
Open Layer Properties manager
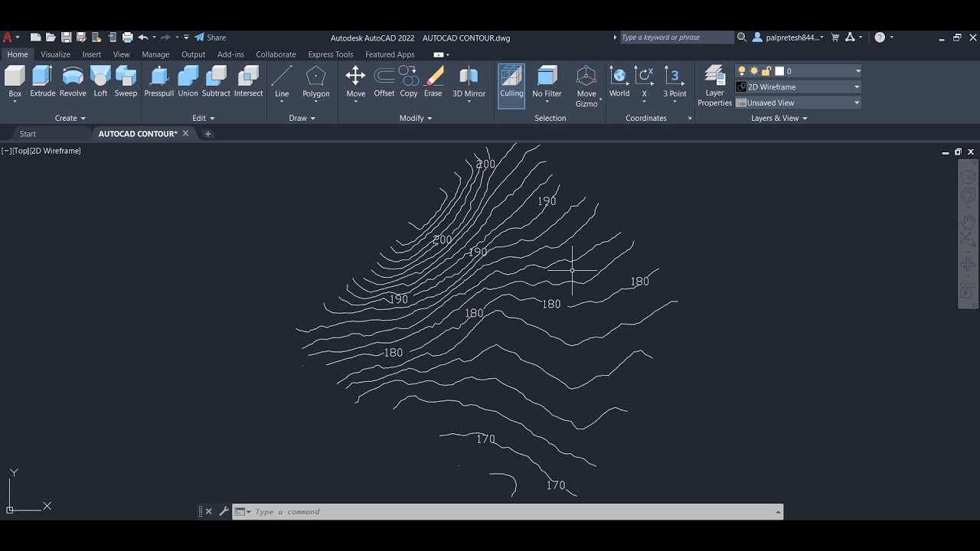point(714,86)
